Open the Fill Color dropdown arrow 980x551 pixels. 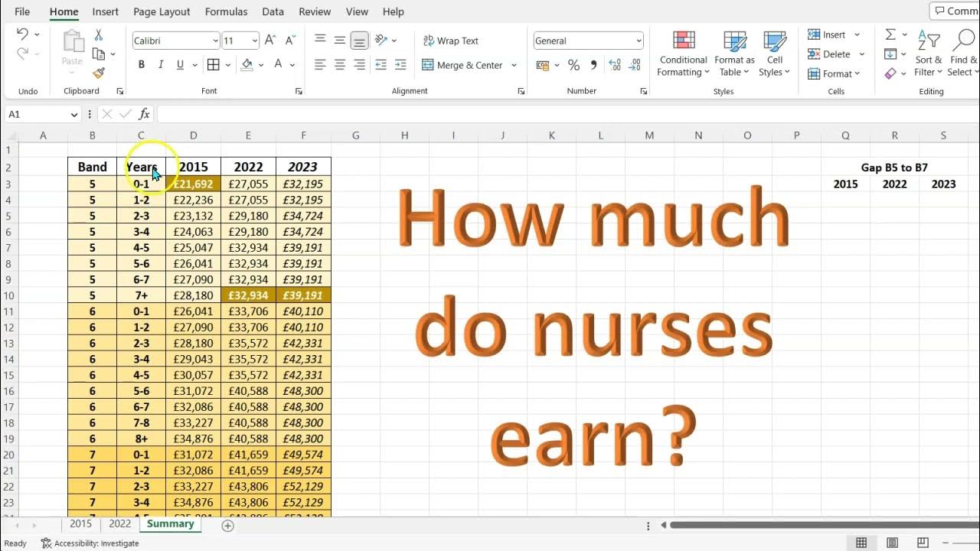[261, 65]
